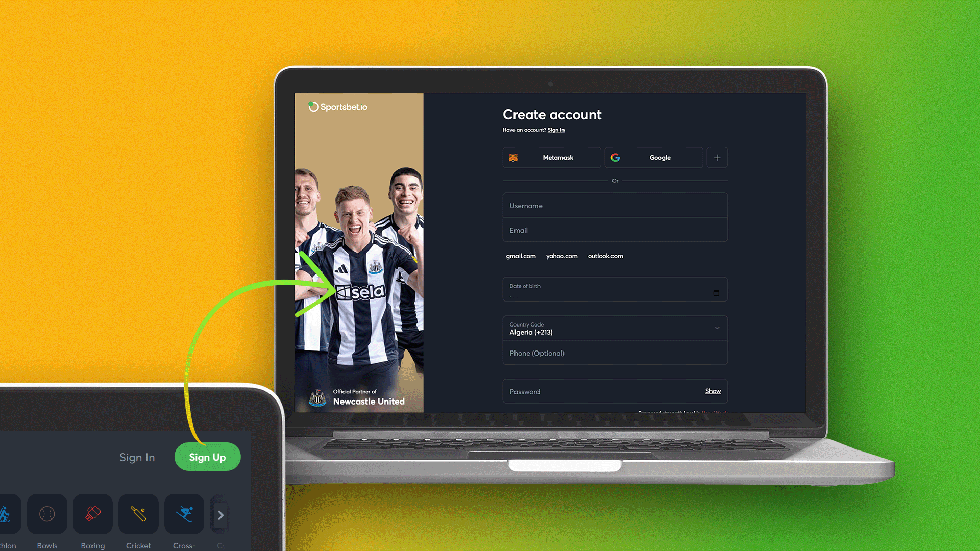
Task: Click the Sign In link
Action: 556,129
